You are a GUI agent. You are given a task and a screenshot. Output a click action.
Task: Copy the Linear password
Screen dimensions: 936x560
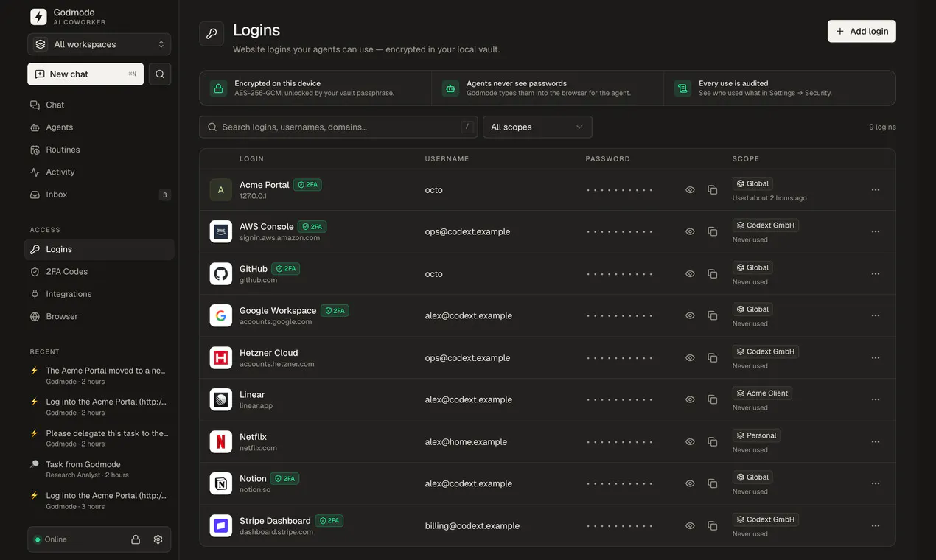713,399
